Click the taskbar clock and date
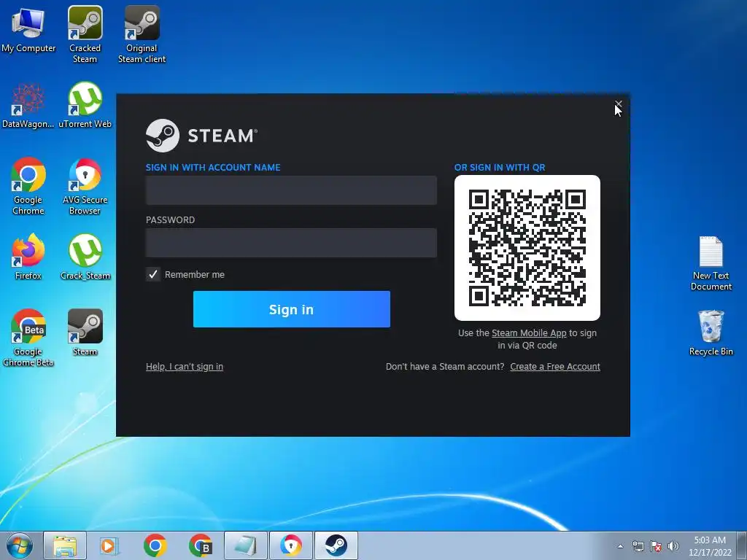The width and height of the screenshot is (747, 560). tap(710, 546)
